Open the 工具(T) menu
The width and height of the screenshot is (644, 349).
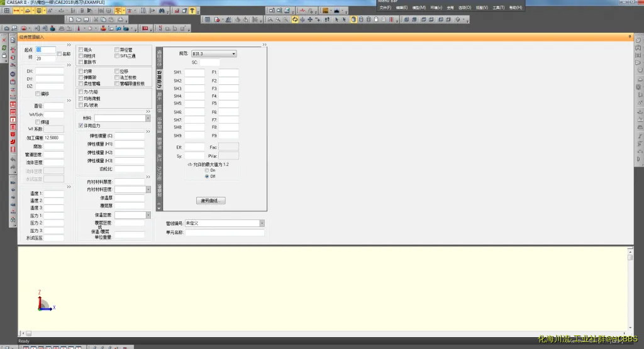click(498, 8)
